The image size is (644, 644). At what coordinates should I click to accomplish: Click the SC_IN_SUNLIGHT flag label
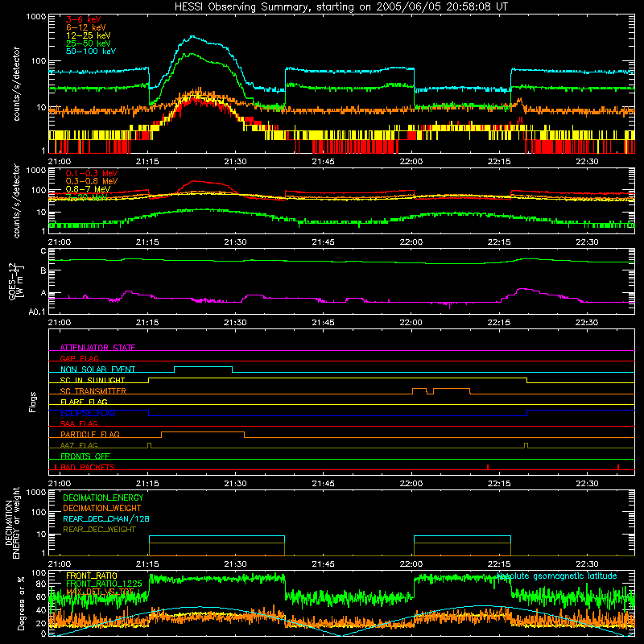pyautogui.click(x=93, y=380)
